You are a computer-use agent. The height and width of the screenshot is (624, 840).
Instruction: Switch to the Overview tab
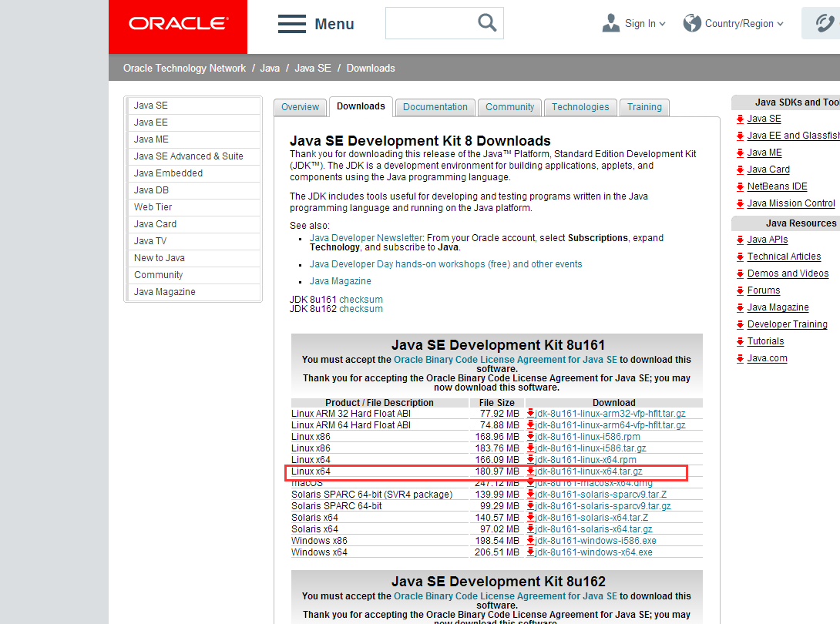click(300, 107)
